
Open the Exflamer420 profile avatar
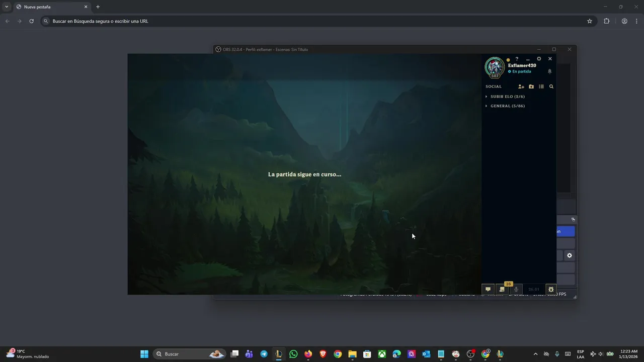495,67
